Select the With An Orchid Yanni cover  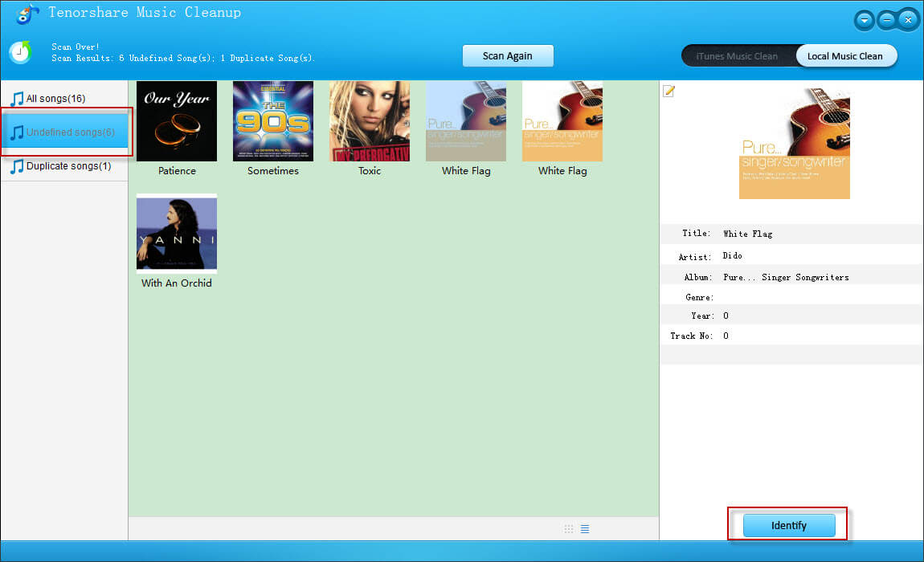coord(177,234)
